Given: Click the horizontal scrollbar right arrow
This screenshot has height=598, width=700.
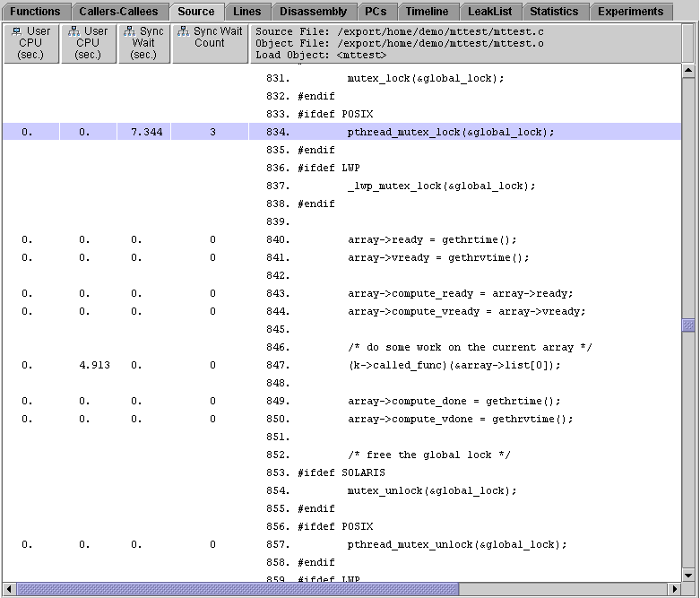Looking at the screenshot, I should click(x=675, y=589).
